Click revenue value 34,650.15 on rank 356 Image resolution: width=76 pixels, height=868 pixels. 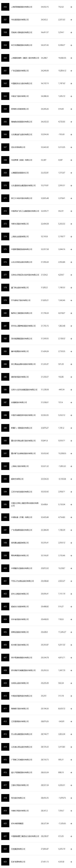tap(45, 7)
